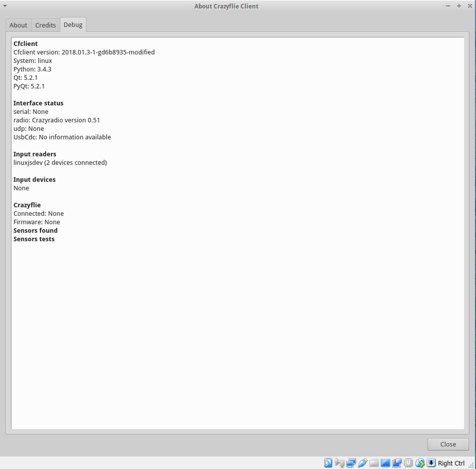Click the mouse integration globe icon
The height and width of the screenshot is (469, 476).
click(x=420, y=463)
